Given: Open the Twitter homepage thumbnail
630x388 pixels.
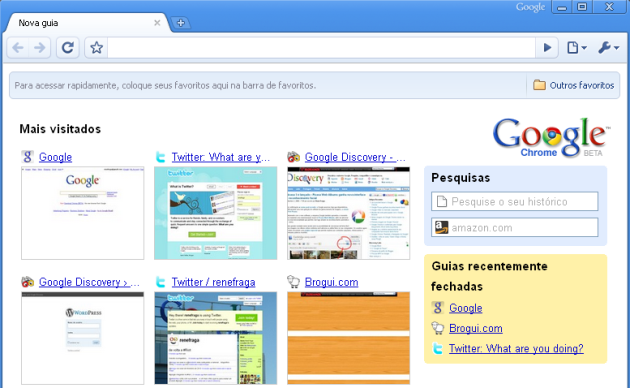Looking at the screenshot, I should tap(215, 213).
